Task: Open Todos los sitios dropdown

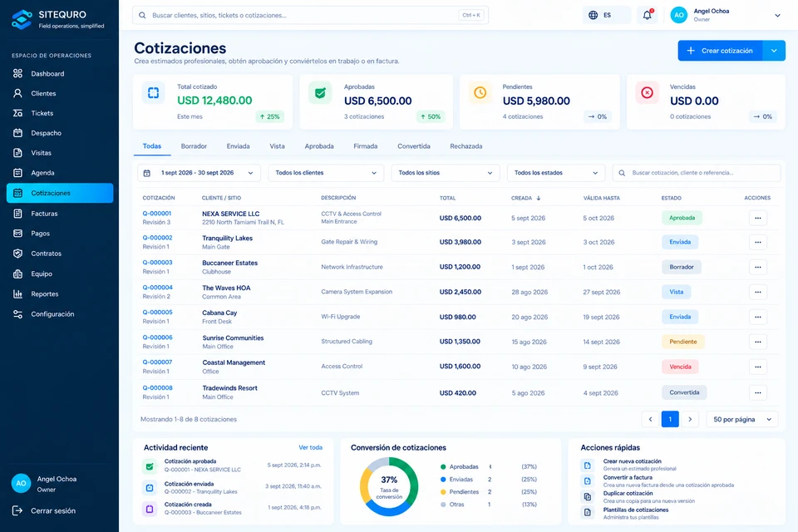Action: pos(446,173)
